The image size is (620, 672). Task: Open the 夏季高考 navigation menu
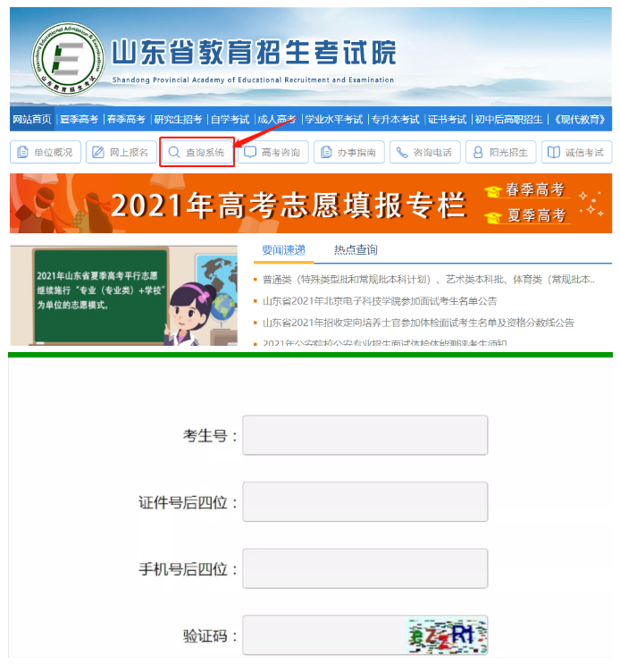[80, 119]
